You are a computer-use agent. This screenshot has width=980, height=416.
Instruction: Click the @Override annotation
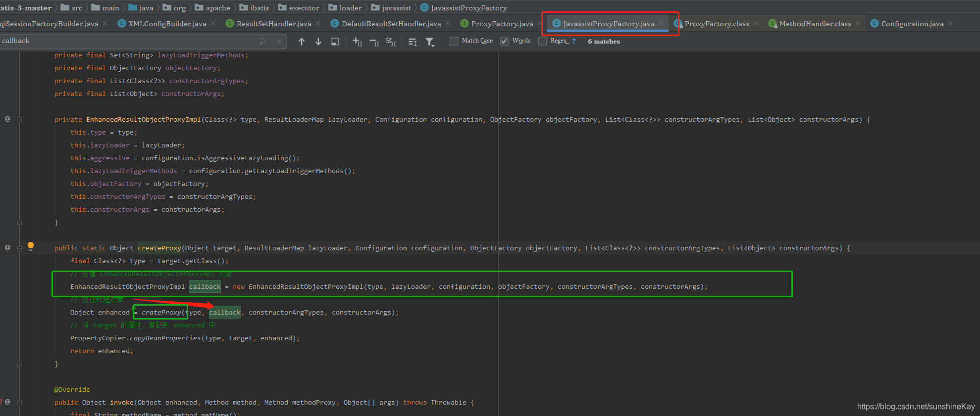tap(72, 390)
